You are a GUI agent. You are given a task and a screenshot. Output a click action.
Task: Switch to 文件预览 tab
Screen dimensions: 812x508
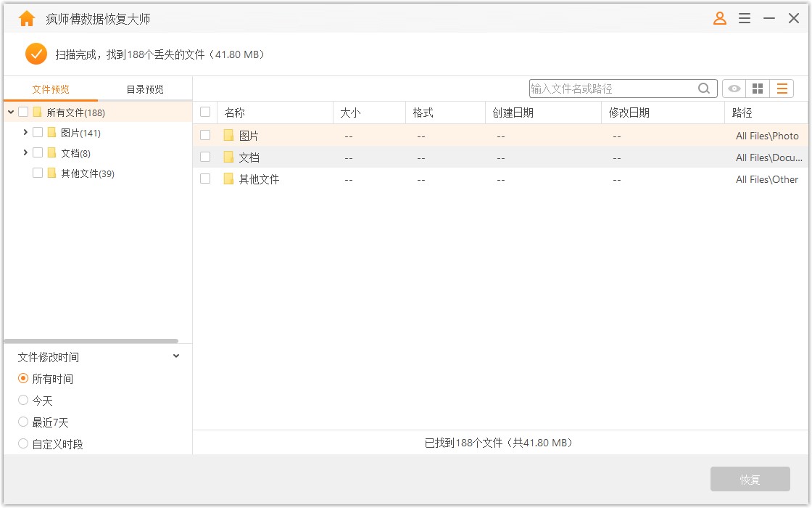tap(51, 89)
